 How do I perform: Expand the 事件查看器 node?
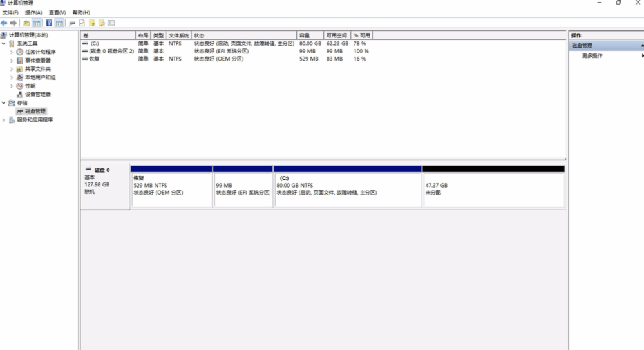(12, 61)
